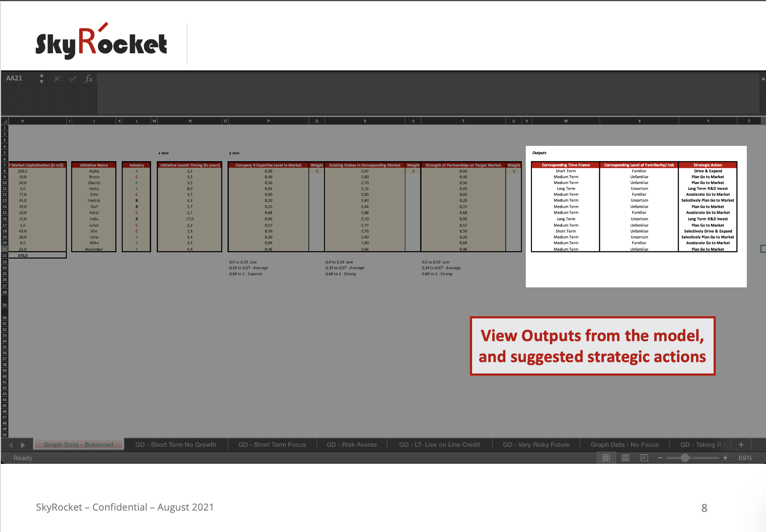This screenshot has width=766, height=532.
Task: Select the Foxtrot initiative cell
Action: point(94,200)
